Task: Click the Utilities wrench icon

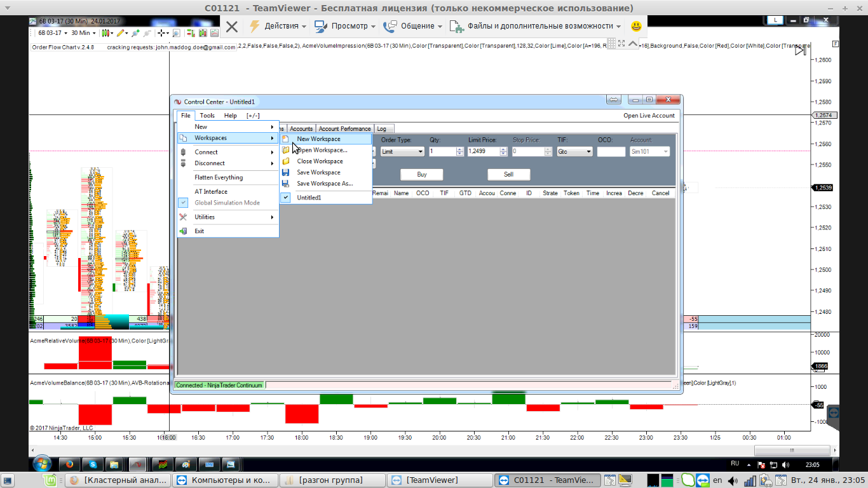Action: 183,217
